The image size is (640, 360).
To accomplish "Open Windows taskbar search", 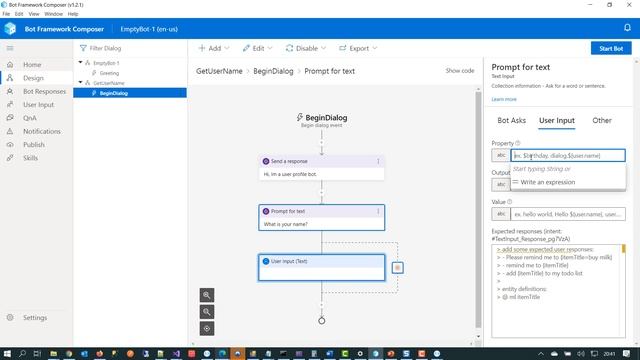I will coord(22,353).
